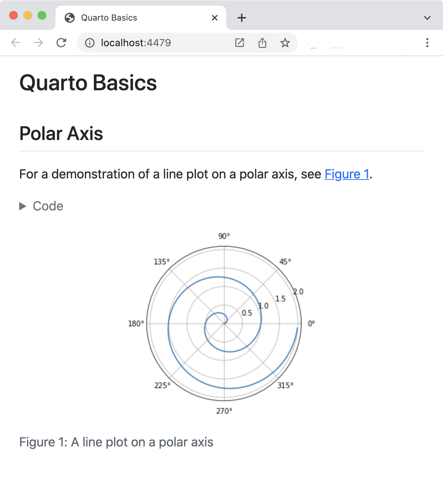Follow the Figure 1 hyperlink
This screenshot has width=443, height=504.
[x=347, y=174]
